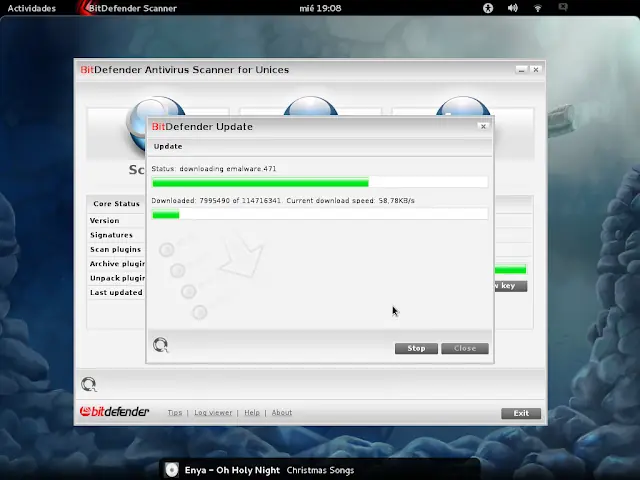Open the Log viewer link

point(213,413)
